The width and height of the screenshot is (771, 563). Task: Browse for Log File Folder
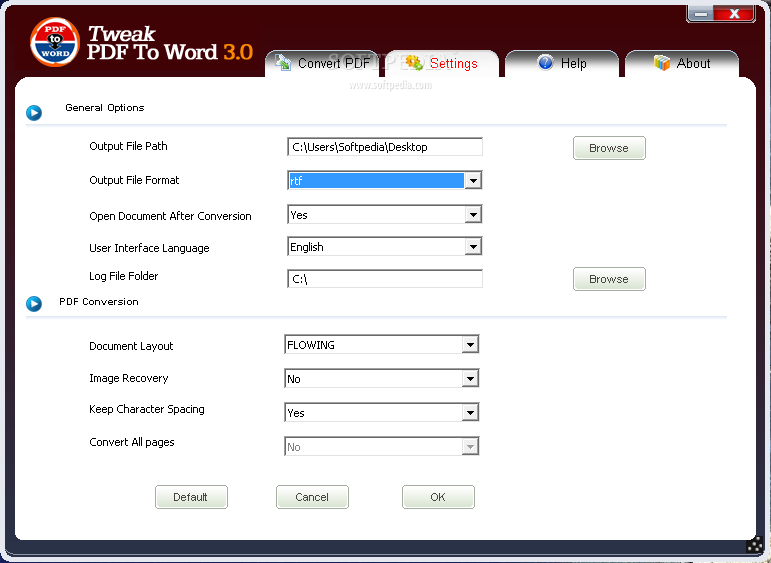click(x=609, y=279)
